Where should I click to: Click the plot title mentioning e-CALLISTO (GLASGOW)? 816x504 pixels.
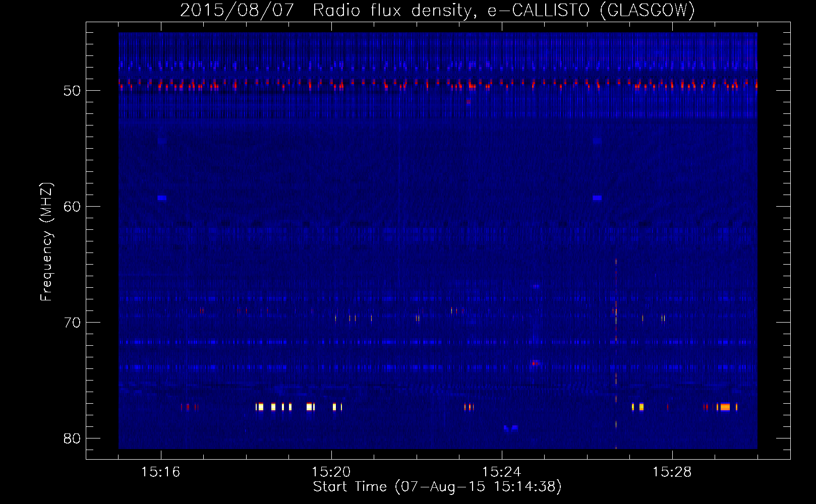tap(437, 10)
